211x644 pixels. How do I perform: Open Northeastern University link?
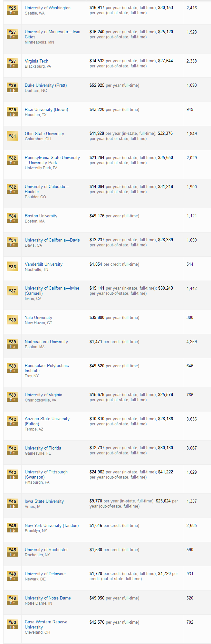coord(46,342)
